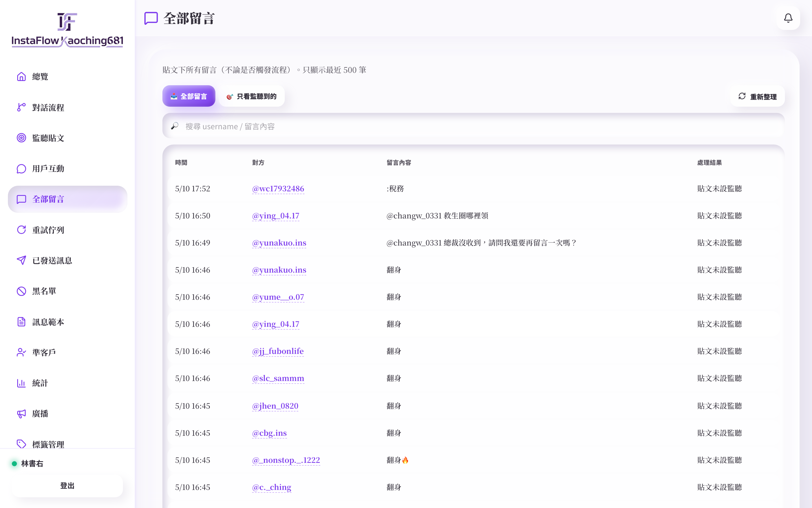This screenshot has height=508, width=812.
Task: Click the 對話流程 branch icon
Action: click(x=21, y=108)
